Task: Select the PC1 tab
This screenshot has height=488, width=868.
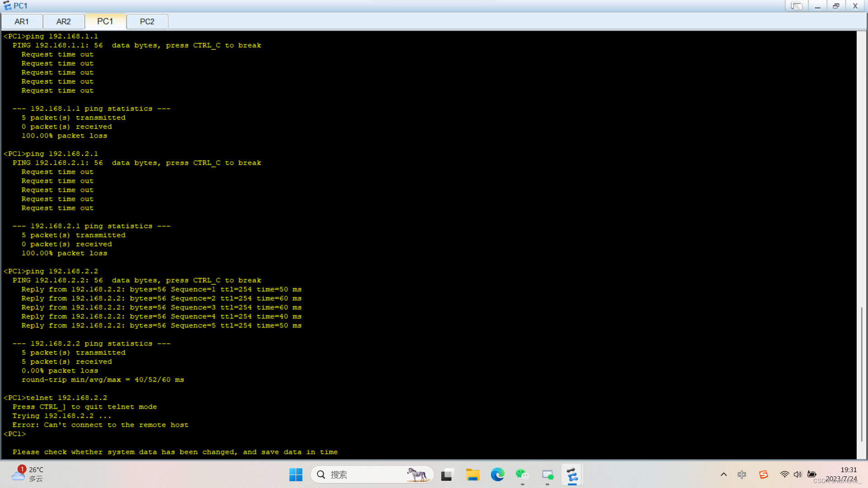Action: (x=105, y=21)
